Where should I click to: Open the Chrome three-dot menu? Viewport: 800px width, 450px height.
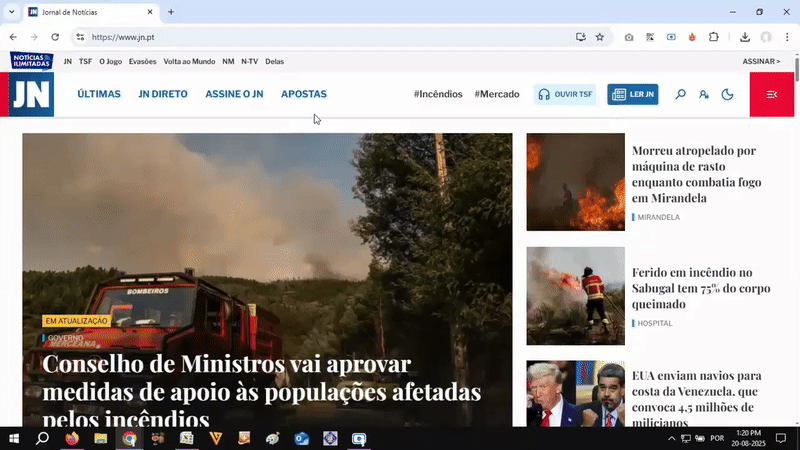click(787, 37)
